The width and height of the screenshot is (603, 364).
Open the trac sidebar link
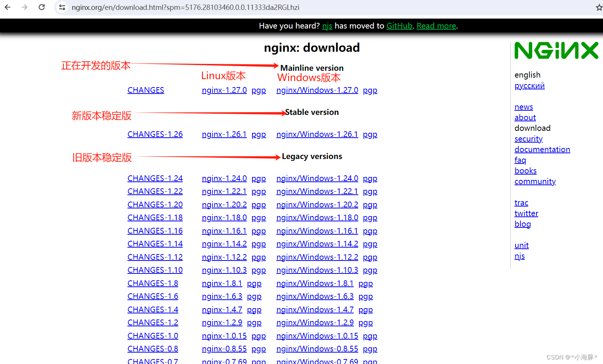coord(521,203)
